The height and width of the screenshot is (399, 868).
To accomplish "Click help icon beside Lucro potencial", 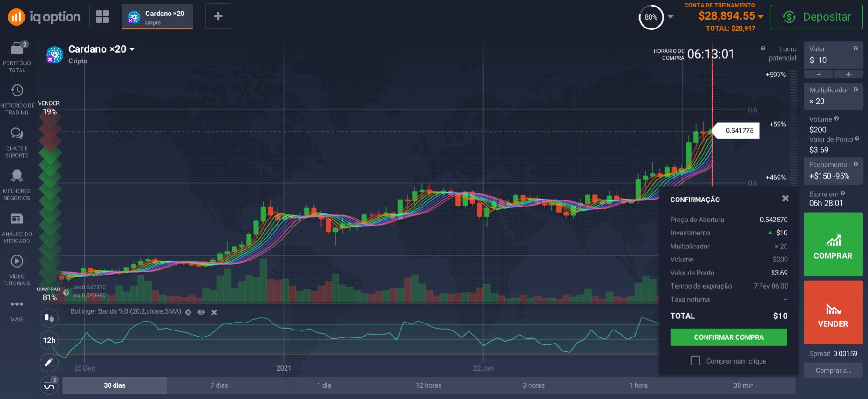I will [x=763, y=48].
